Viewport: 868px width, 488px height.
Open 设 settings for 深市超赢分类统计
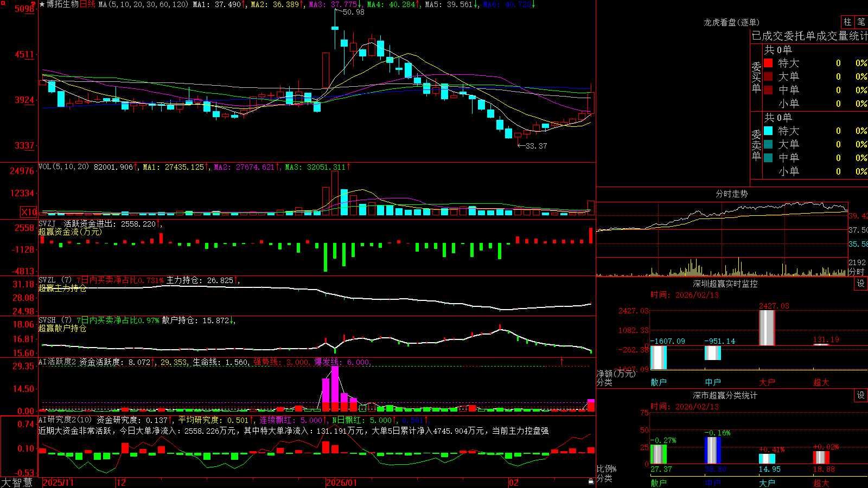click(x=861, y=395)
